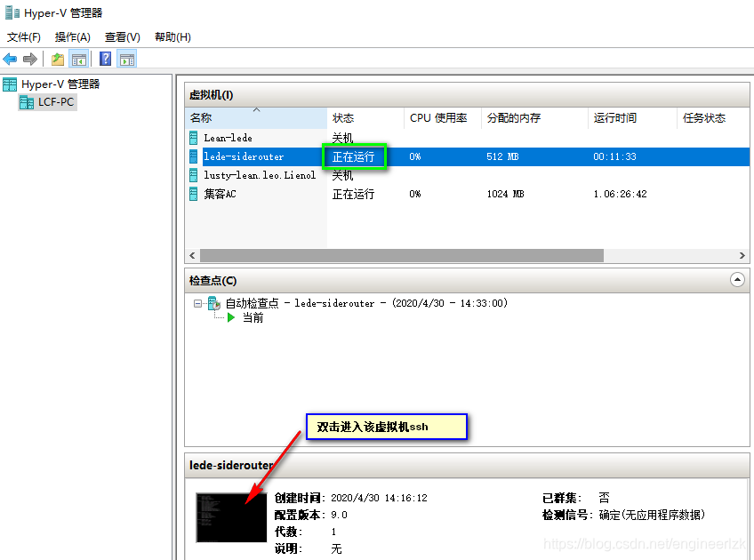The height and width of the screenshot is (560, 754).
Task: Click the lusty-lean.leo.Lienol VM icon
Action: (193, 175)
